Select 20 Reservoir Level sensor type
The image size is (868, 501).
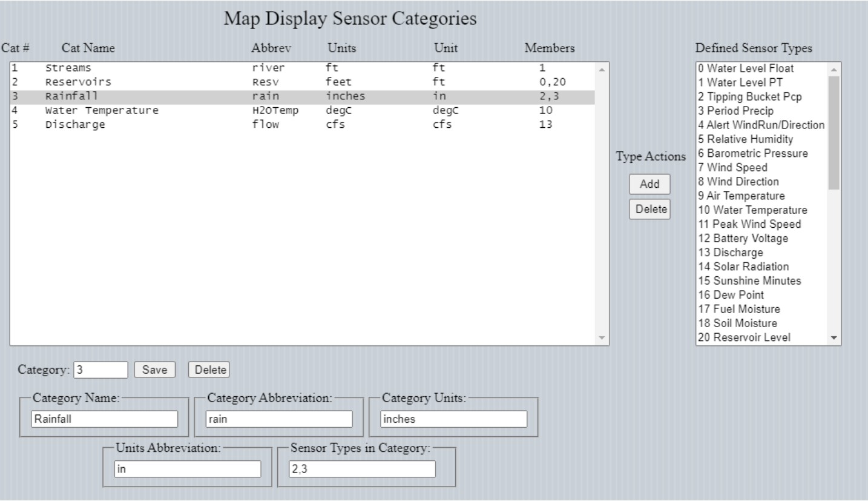(744, 337)
